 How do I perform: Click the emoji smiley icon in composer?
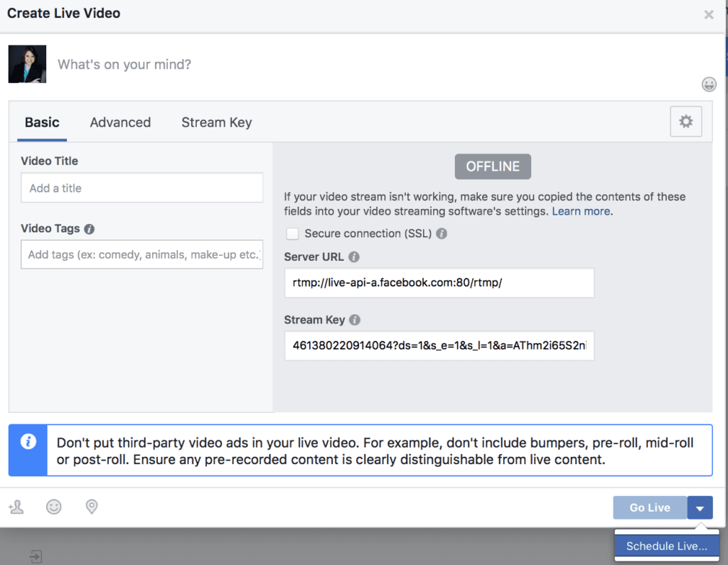[x=709, y=85]
